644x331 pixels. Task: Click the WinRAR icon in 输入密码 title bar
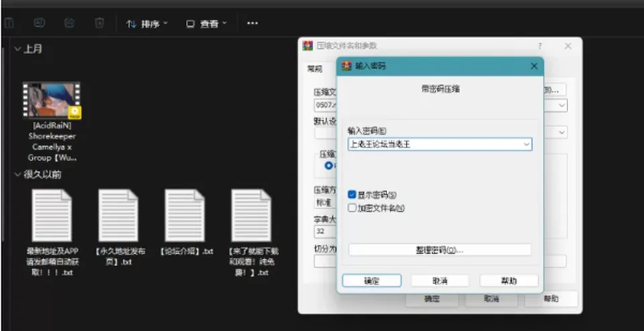click(x=347, y=66)
